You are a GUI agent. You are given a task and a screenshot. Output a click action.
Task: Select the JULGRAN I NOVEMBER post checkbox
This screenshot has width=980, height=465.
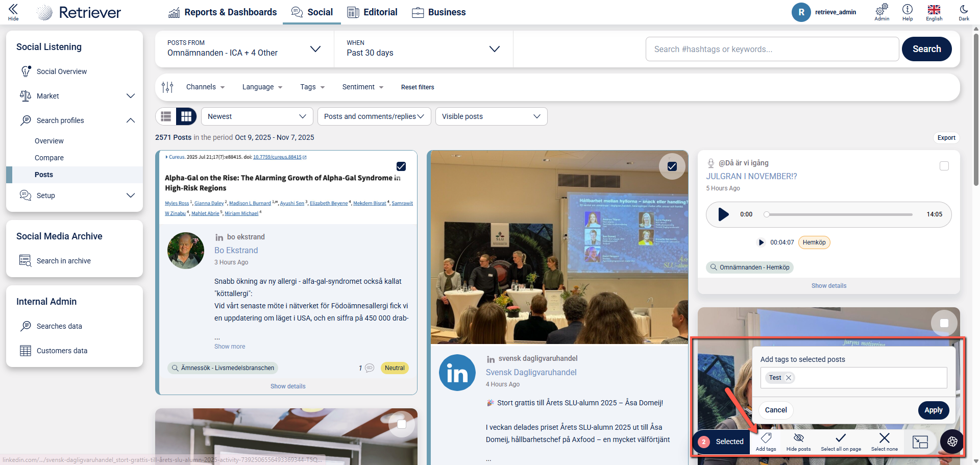pyautogui.click(x=944, y=166)
